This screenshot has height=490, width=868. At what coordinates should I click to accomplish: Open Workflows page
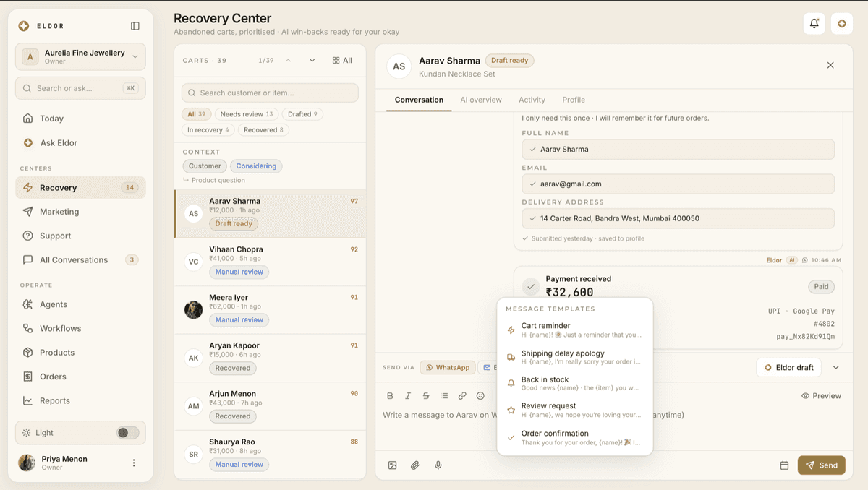click(80, 328)
